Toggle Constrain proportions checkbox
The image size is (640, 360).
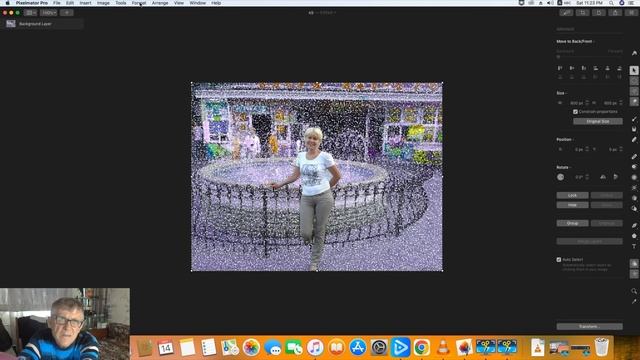[x=575, y=112]
